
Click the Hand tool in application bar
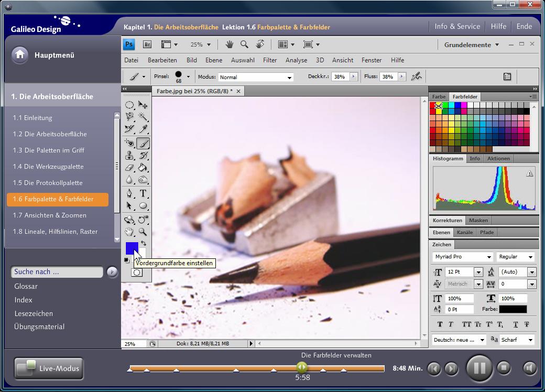coord(230,45)
